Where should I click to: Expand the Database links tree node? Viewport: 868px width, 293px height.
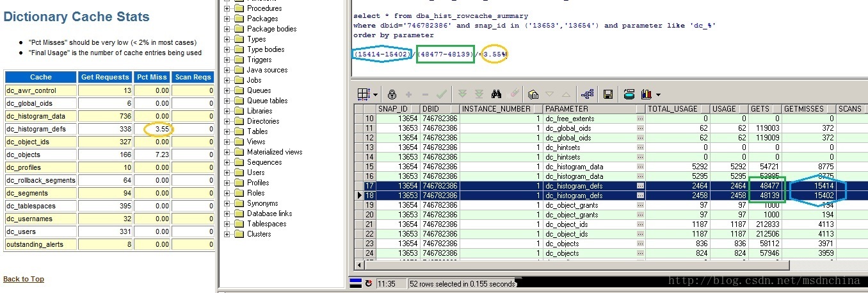coord(227,213)
